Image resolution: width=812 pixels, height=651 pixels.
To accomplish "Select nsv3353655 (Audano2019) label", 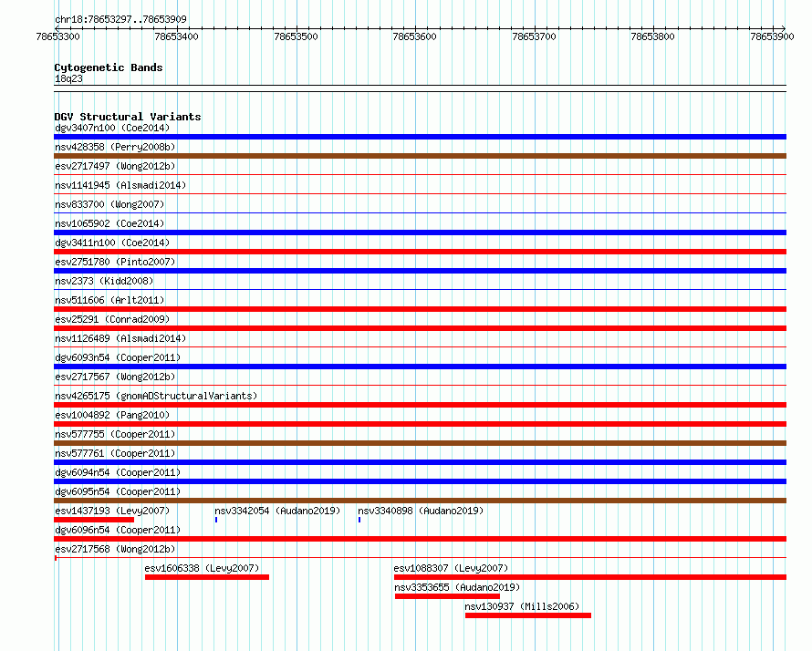I will [457, 587].
